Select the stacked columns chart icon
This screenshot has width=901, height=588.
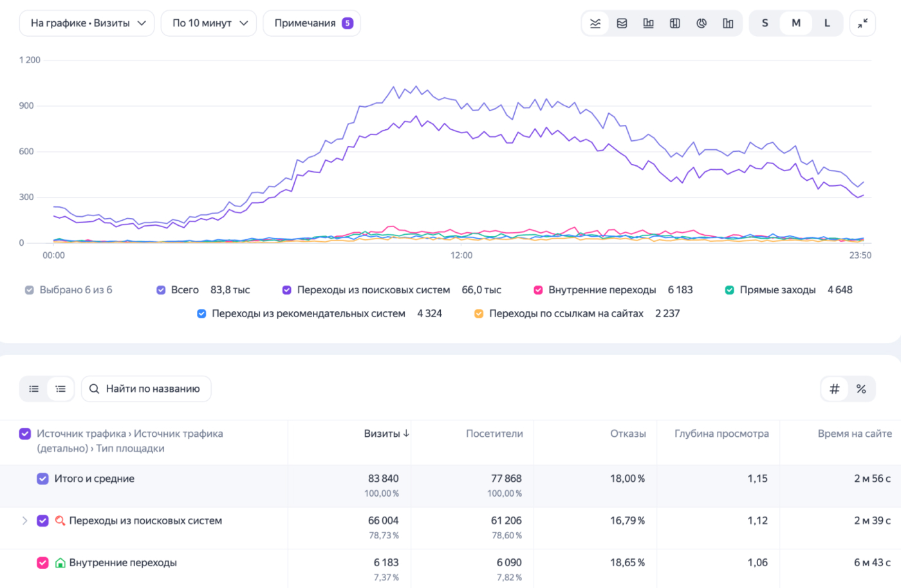[674, 23]
